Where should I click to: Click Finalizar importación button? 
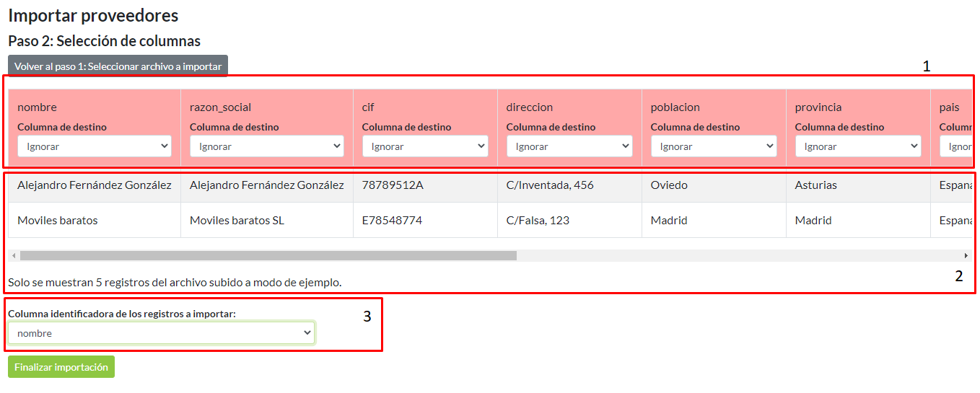click(x=61, y=367)
